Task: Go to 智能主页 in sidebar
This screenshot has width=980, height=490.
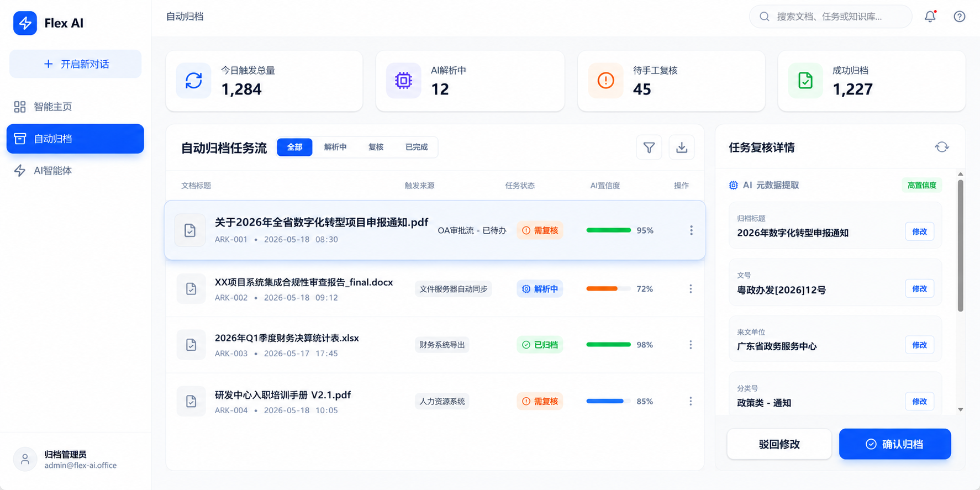Action: pos(75,107)
